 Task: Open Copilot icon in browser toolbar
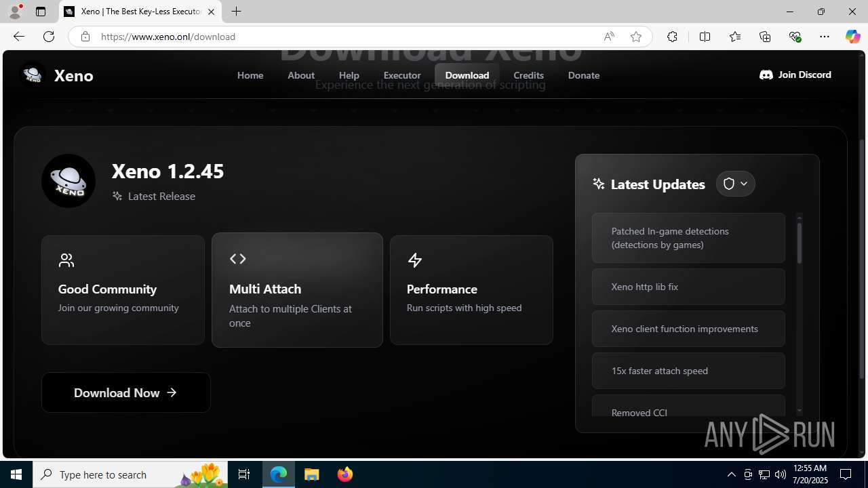point(852,37)
